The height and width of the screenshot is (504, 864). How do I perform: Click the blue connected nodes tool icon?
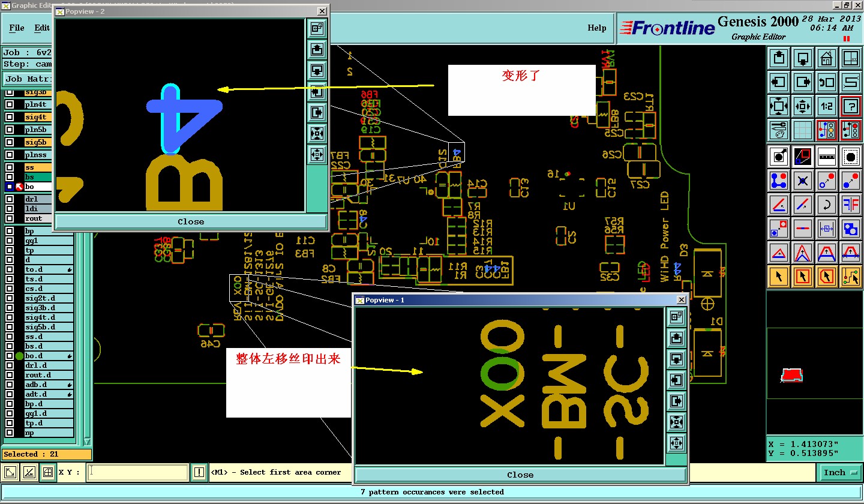click(779, 181)
